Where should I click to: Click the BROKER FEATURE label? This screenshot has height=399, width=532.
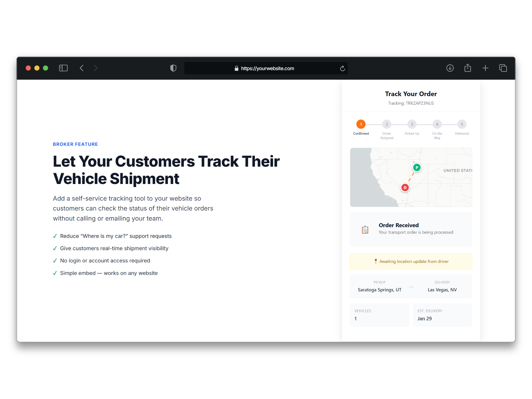75,144
